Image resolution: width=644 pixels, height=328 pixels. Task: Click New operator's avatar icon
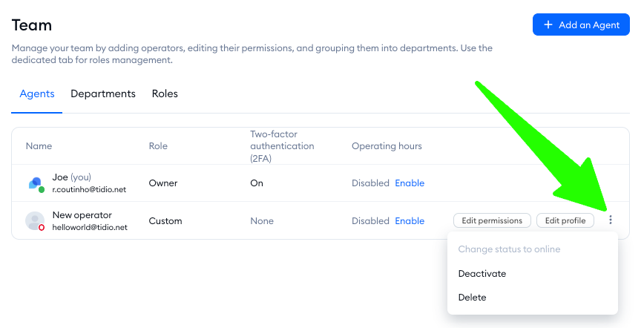34,220
